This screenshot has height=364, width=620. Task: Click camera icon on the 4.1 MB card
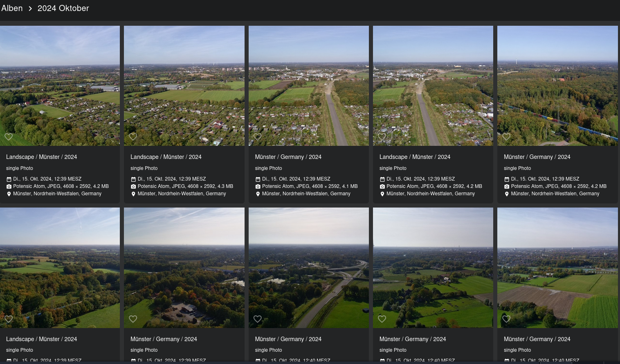pyautogui.click(x=258, y=187)
